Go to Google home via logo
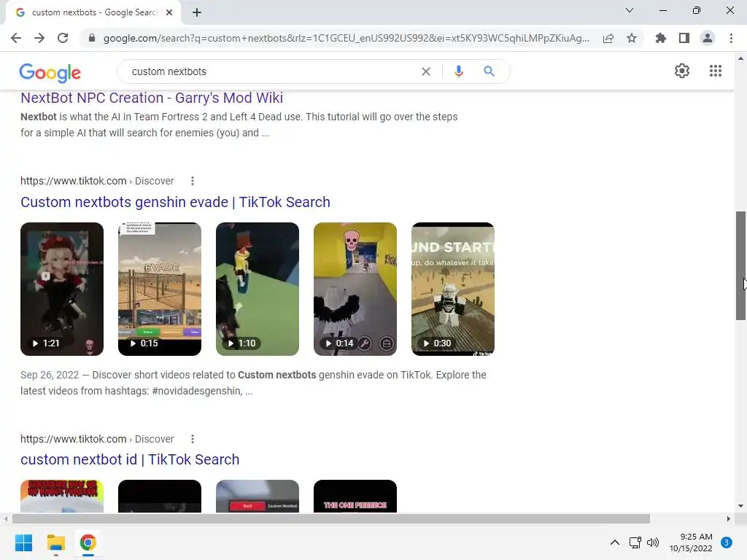Image resolution: width=747 pixels, height=560 pixels. [x=50, y=72]
